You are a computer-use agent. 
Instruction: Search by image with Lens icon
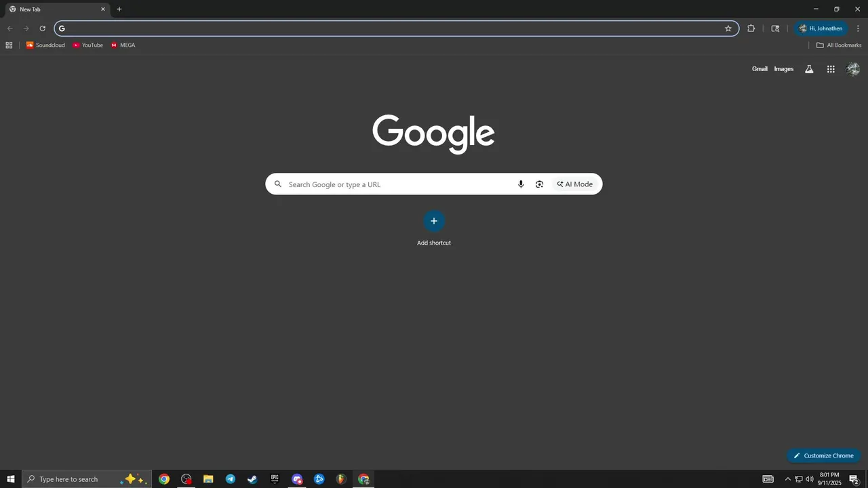point(539,184)
